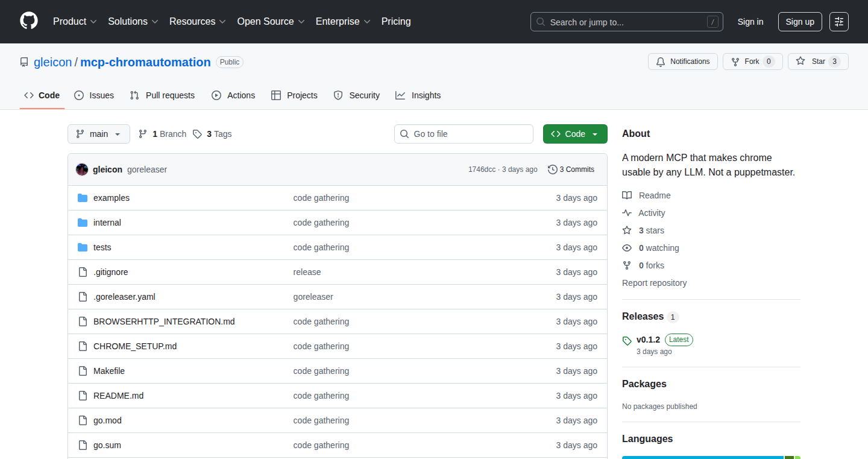Open the Makefile
868x459 pixels.
(109, 371)
